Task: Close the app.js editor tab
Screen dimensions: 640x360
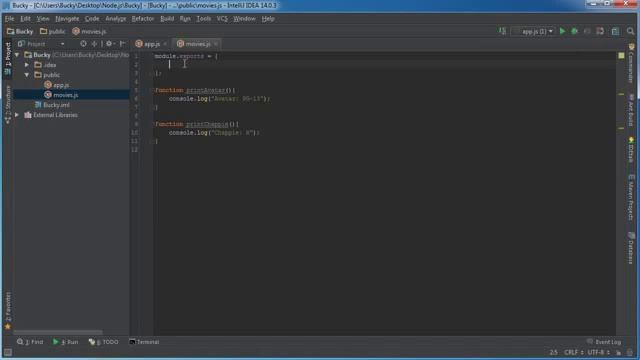Action: [165, 44]
